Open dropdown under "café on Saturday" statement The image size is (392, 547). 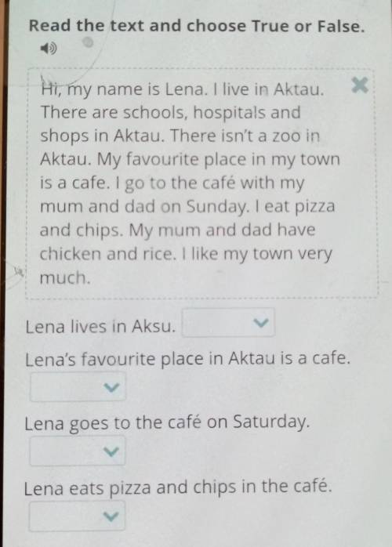[x=78, y=451]
